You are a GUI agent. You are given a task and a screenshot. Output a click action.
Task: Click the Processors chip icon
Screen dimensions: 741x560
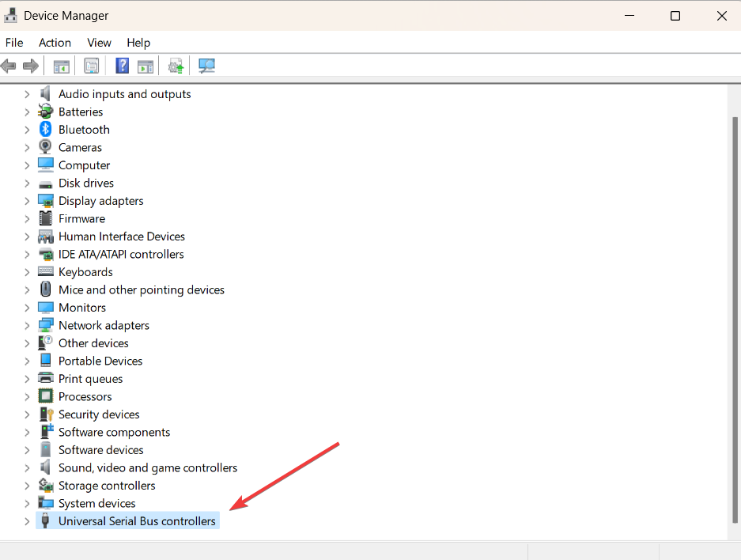pos(45,396)
